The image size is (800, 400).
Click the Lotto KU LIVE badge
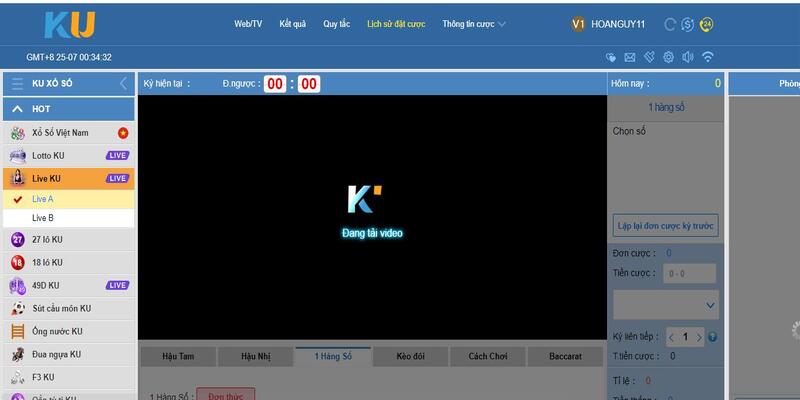(x=117, y=156)
